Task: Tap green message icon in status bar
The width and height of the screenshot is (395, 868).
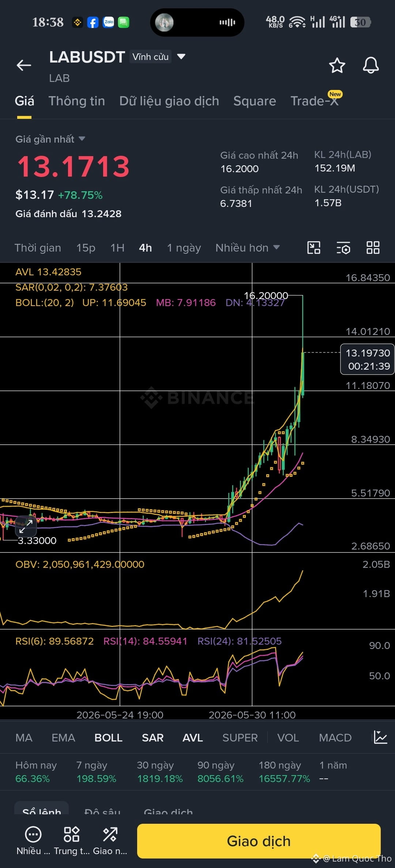Action: (124, 22)
